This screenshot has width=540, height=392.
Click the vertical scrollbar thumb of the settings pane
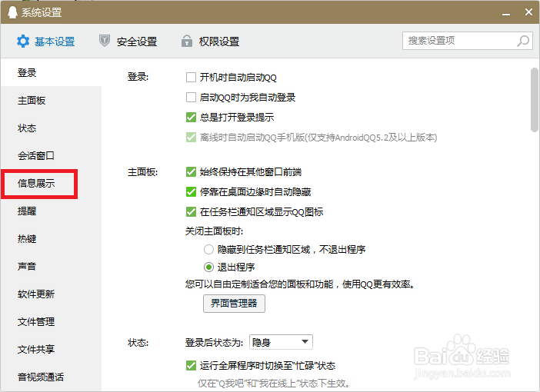click(535, 100)
